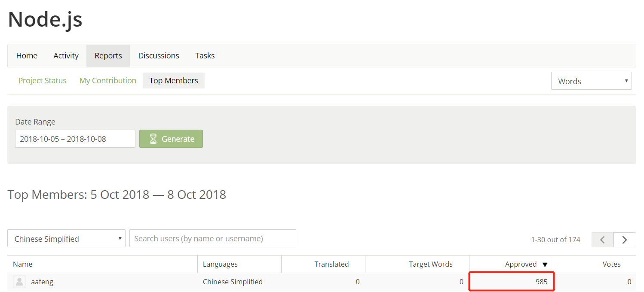Expand the Chinese Simplified language dropdown
This screenshot has height=292, width=644.
coord(66,239)
